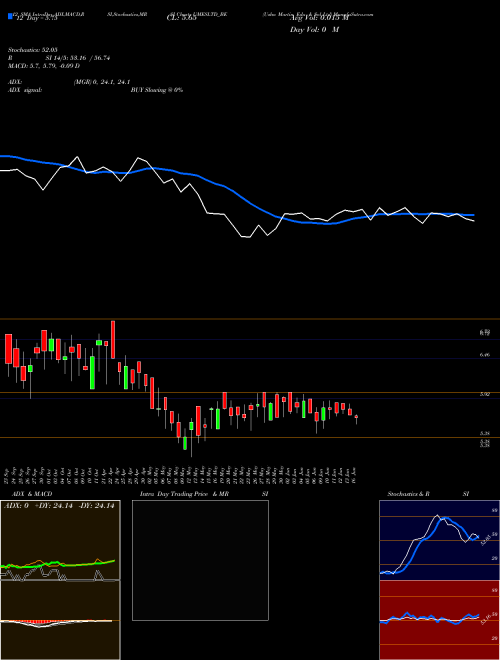Click the tall red candle at the chart peak

(x=113, y=340)
